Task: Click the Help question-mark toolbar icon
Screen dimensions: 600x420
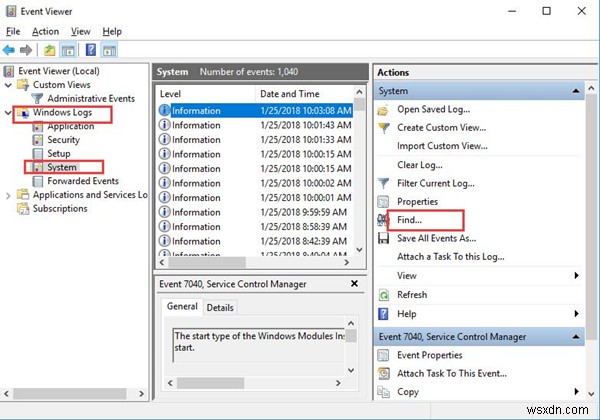Action: pos(91,50)
